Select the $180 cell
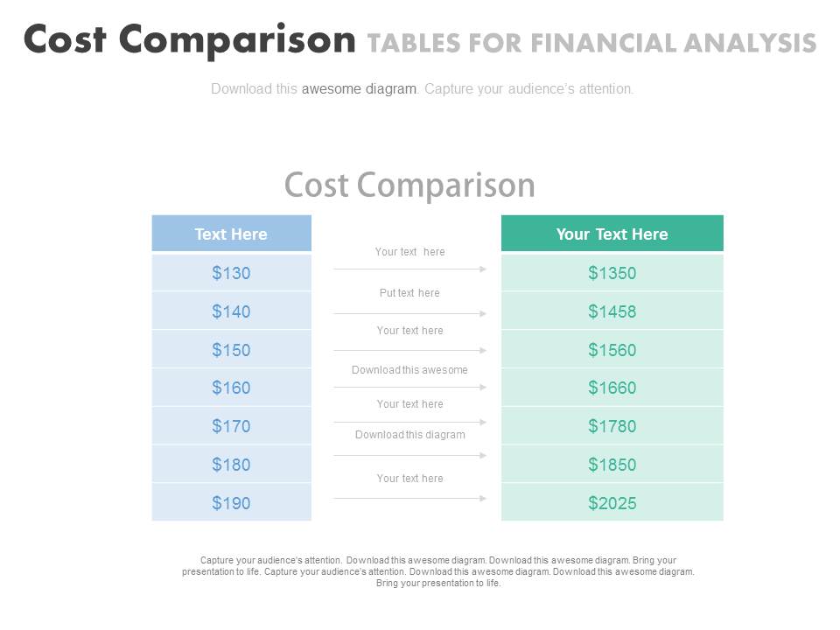Viewport: 840px width, 630px height. tap(231, 464)
